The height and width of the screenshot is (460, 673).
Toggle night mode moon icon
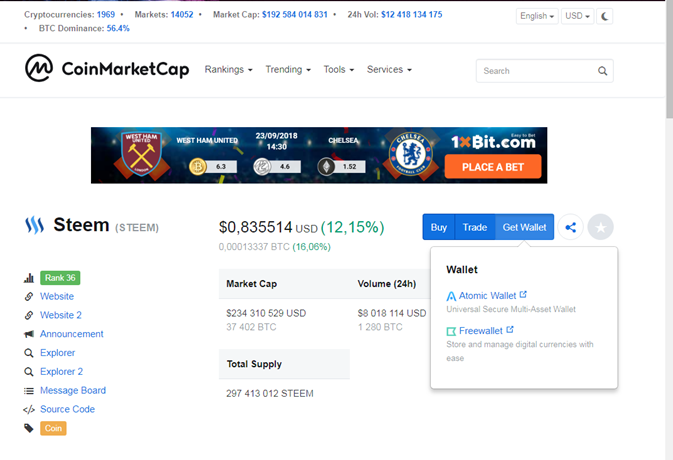pos(605,16)
